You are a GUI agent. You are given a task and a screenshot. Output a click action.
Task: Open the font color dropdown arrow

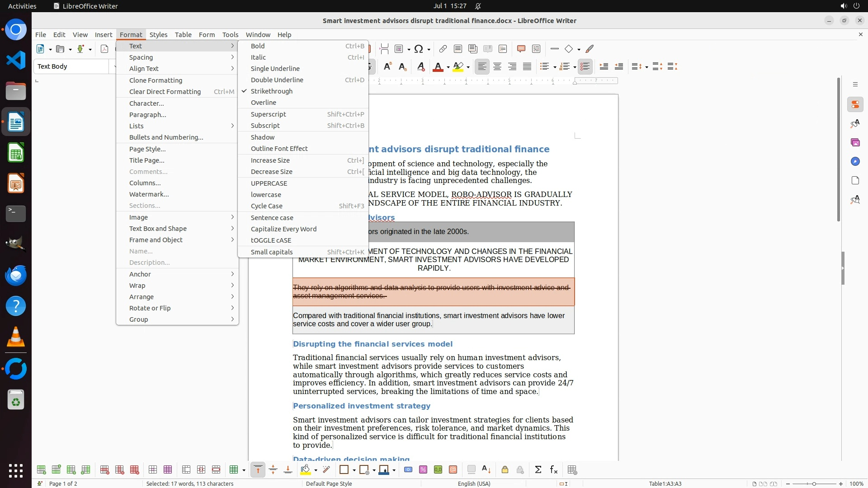tap(448, 67)
